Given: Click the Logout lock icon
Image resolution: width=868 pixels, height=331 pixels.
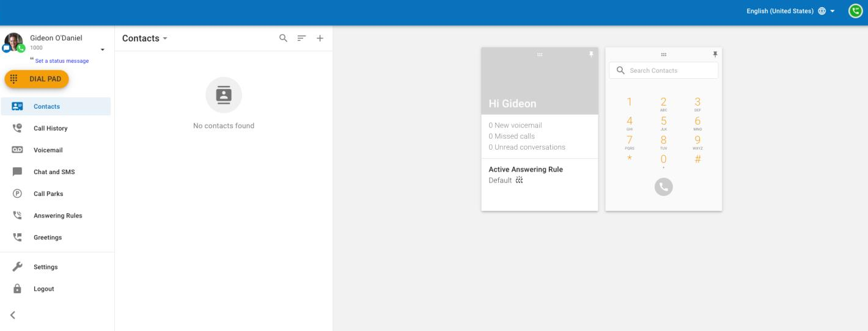Looking at the screenshot, I should (x=17, y=289).
